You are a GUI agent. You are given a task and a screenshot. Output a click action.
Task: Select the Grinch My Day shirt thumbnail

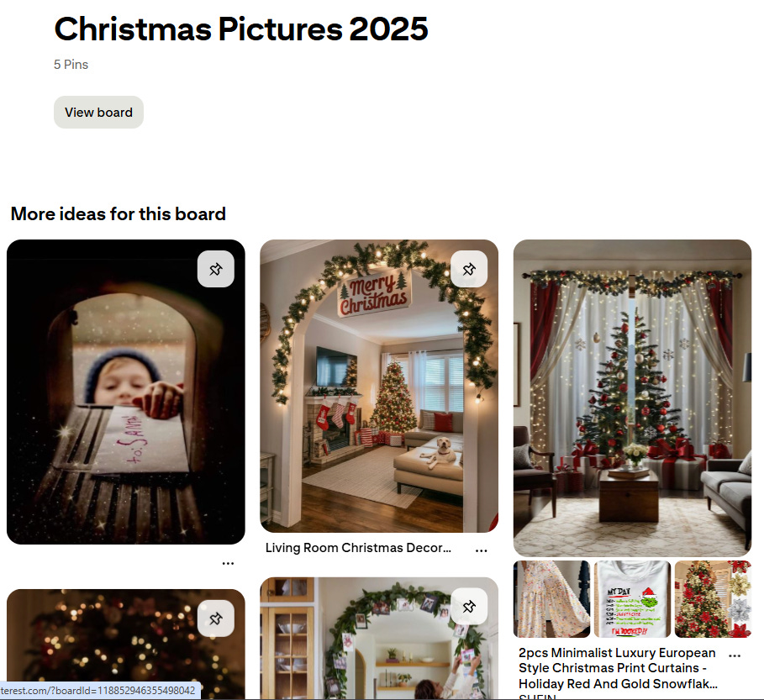tap(632, 598)
